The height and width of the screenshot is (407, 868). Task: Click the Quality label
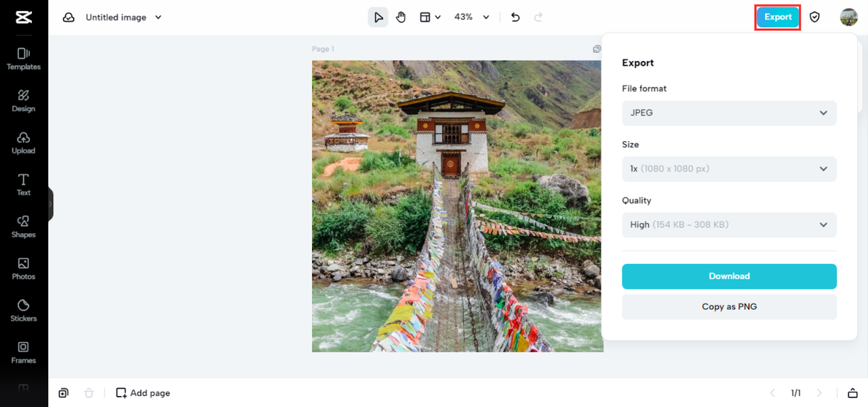coord(636,201)
